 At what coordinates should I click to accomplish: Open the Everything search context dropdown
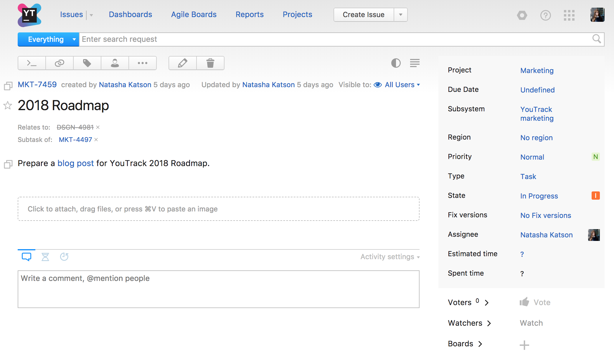(x=48, y=39)
